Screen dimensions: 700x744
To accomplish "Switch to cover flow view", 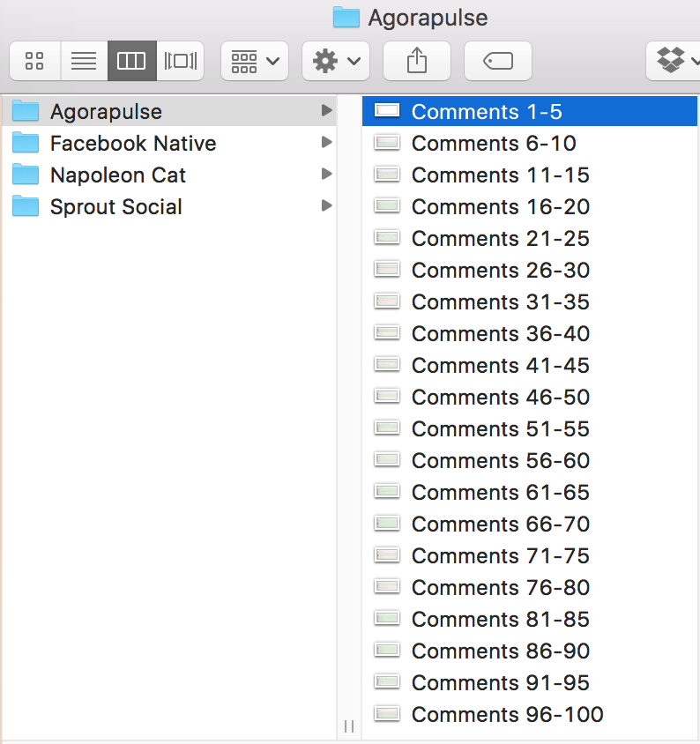I will click(x=180, y=61).
